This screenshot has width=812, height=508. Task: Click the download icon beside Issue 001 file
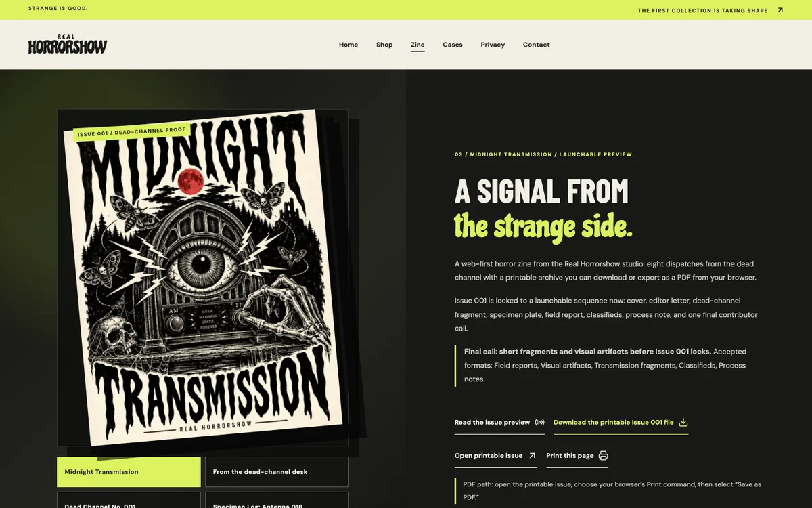683,422
